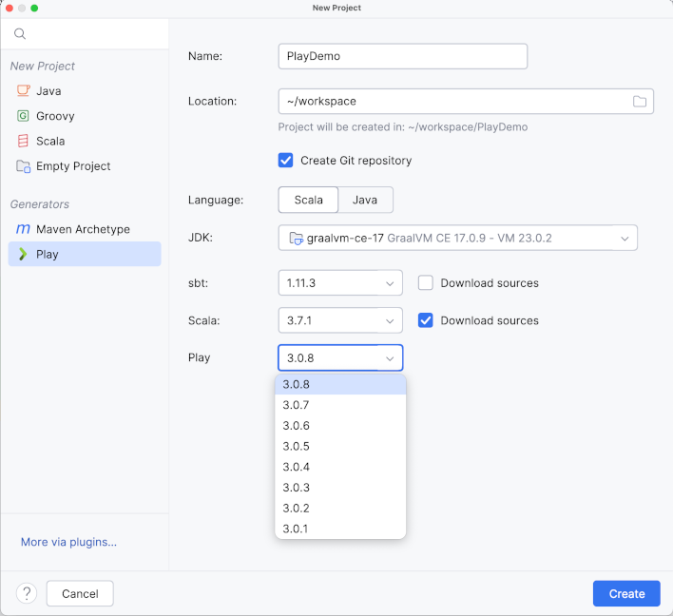Open More via plugins link
The width and height of the screenshot is (673, 616).
tap(68, 542)
